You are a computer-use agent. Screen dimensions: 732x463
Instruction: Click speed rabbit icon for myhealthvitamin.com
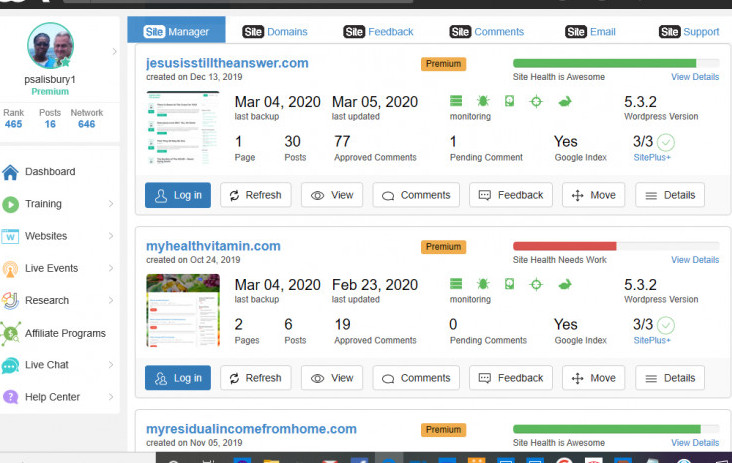565,284
